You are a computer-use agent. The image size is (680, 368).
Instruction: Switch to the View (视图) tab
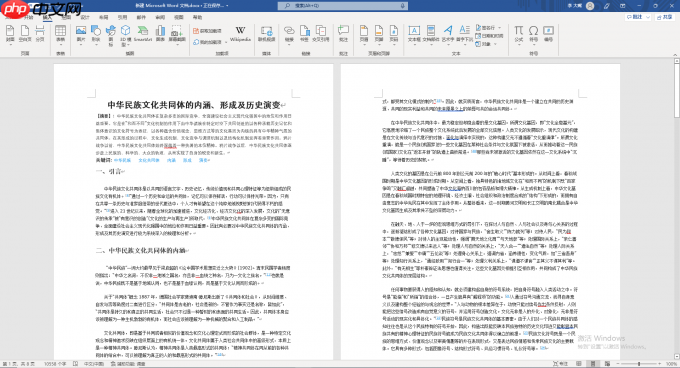(179, 17)
